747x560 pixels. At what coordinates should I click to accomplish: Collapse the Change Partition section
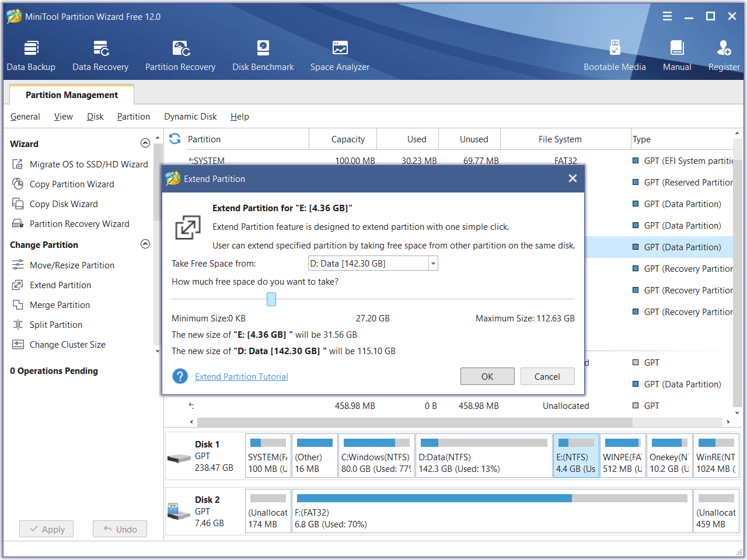(145, 244)
